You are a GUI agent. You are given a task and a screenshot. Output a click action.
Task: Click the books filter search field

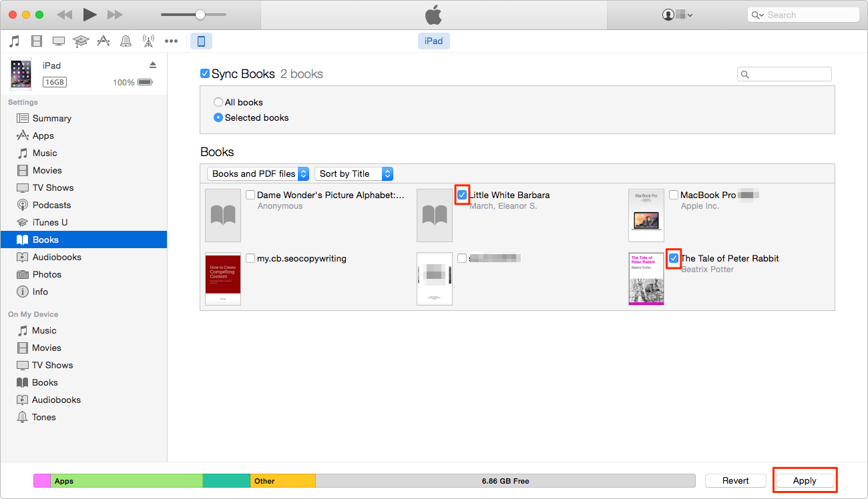(785, 74)
